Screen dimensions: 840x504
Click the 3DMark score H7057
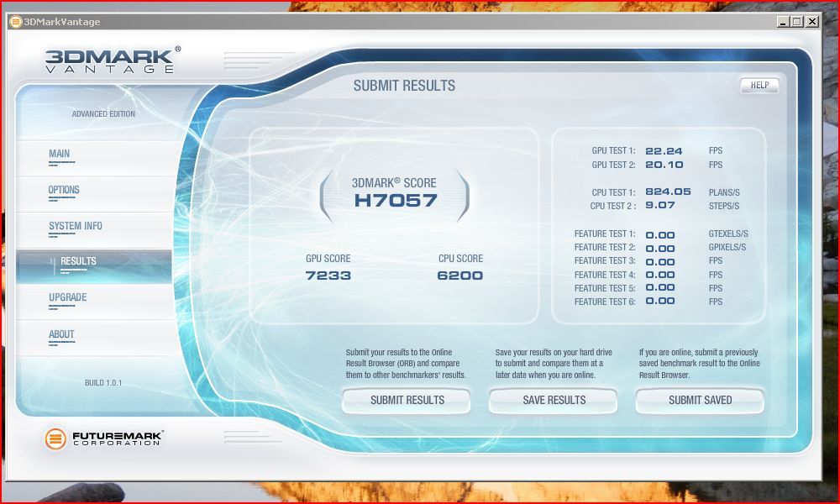tap(396, 200)
